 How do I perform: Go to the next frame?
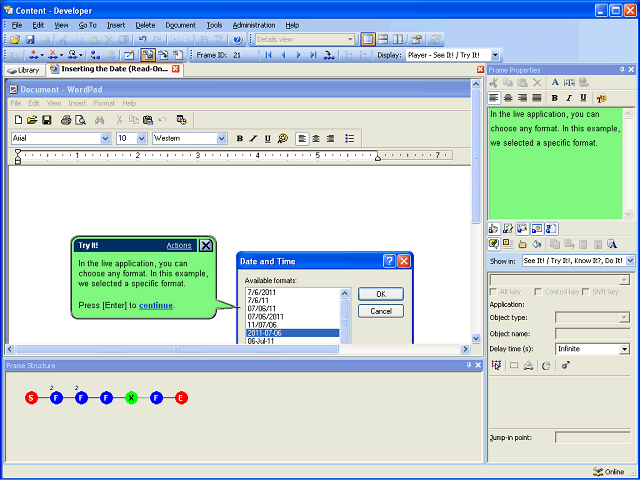click(298, 55)
